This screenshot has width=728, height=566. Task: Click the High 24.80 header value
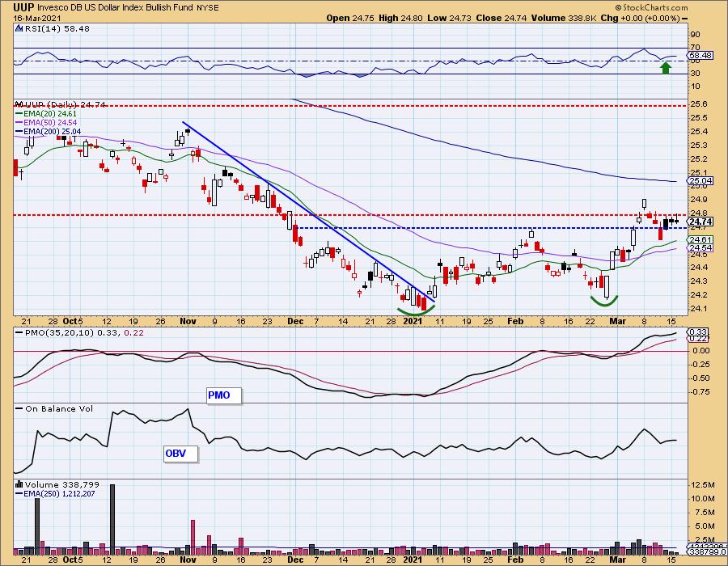pyautogui.click(x=400, y=18)
